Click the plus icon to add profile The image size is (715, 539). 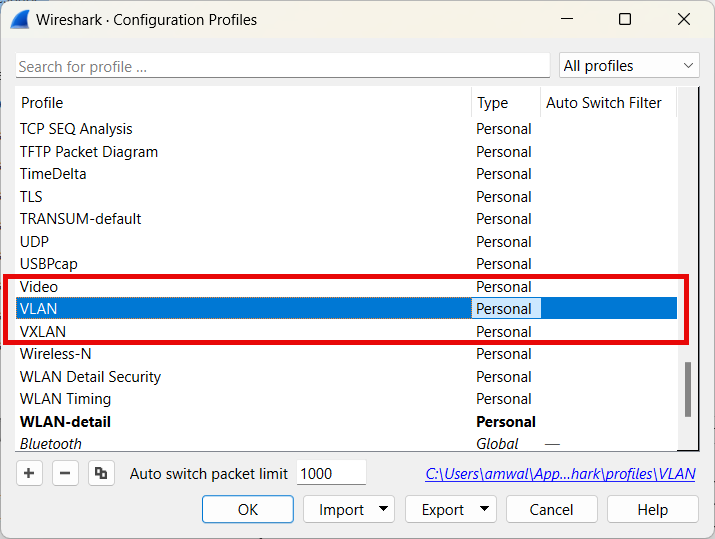[x=30, y=474]
